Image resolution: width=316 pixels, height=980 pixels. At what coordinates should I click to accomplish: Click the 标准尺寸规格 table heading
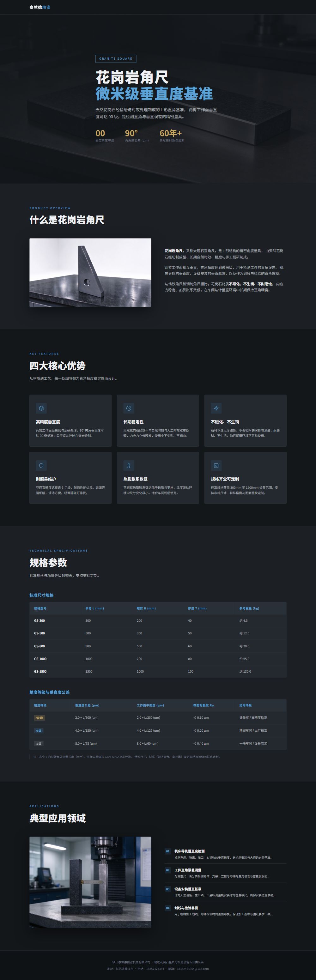pos(41,596)
